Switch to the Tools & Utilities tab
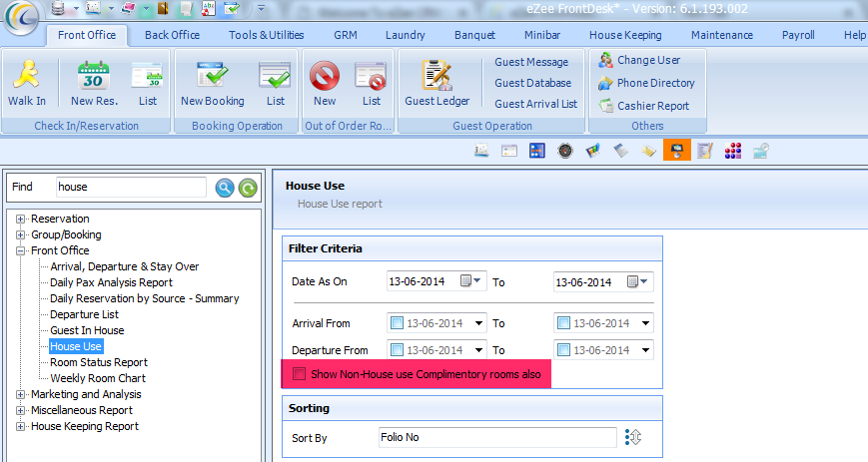 [x=267, y=35]
